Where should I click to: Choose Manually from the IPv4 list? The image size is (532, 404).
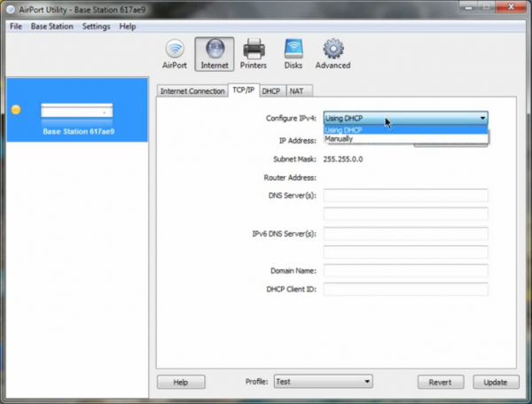click(x=406, y=138)
